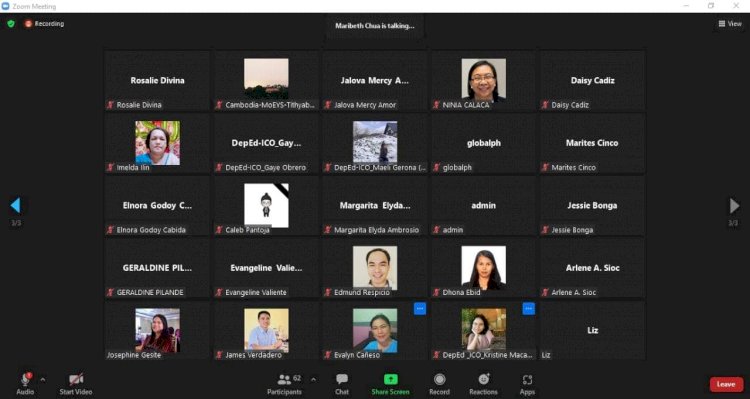The width and height of the screenshot is (750, 399).
Task: Click the more-options button on DepEd_ICO_Kristine tile
Action: pos(528,309)
